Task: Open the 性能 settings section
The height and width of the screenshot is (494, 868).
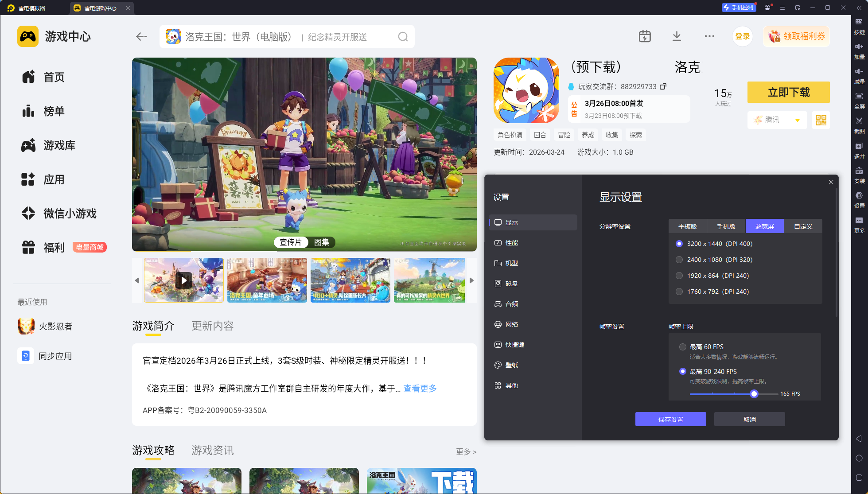Action: 511,243
